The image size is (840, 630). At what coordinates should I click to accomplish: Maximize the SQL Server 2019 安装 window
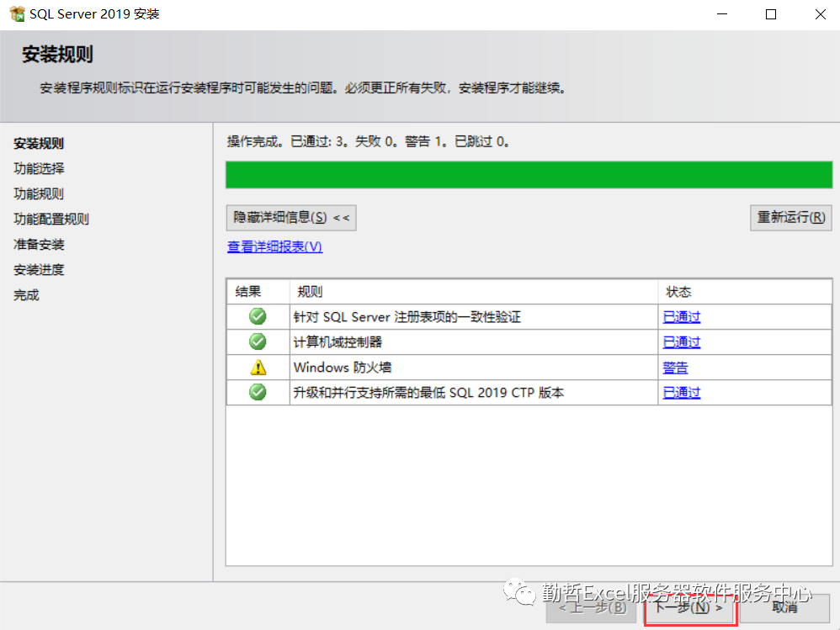[771, 14]
